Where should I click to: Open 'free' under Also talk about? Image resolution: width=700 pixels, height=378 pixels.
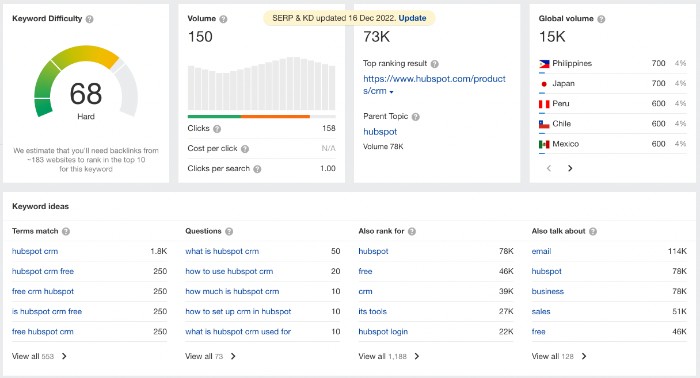(x=538, y=332)
